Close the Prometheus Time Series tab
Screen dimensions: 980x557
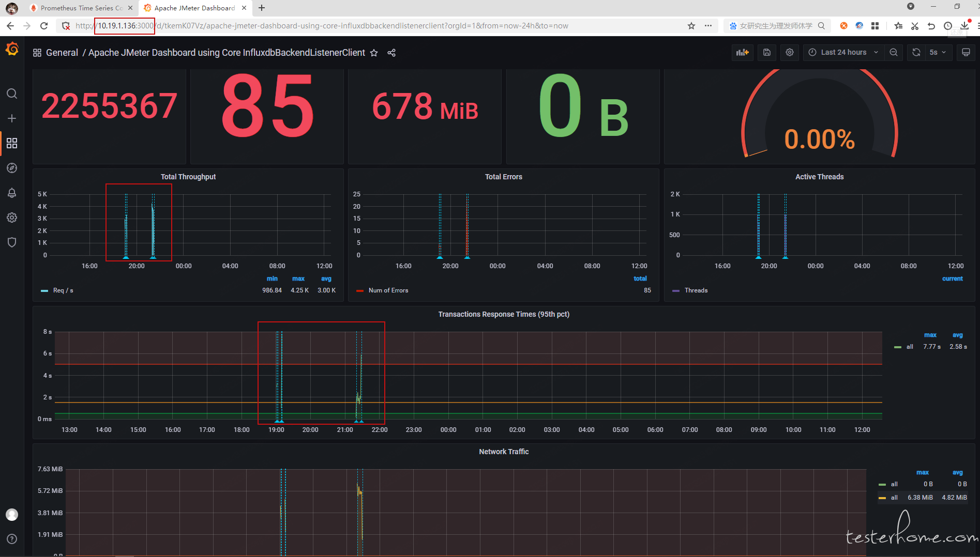tap(130, 8)
